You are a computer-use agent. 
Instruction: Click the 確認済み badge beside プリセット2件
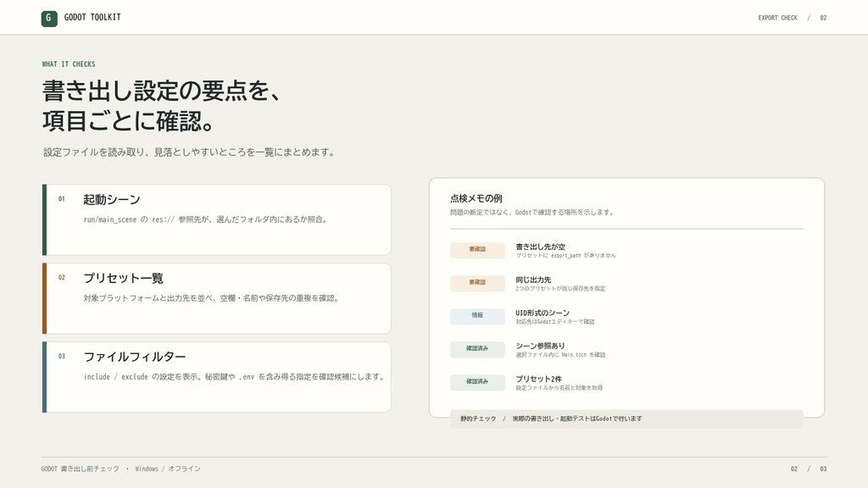[x=477, y=382]
